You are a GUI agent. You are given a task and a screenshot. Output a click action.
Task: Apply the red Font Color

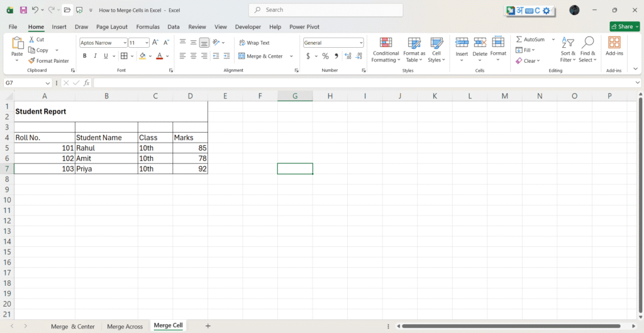(159, 56)
